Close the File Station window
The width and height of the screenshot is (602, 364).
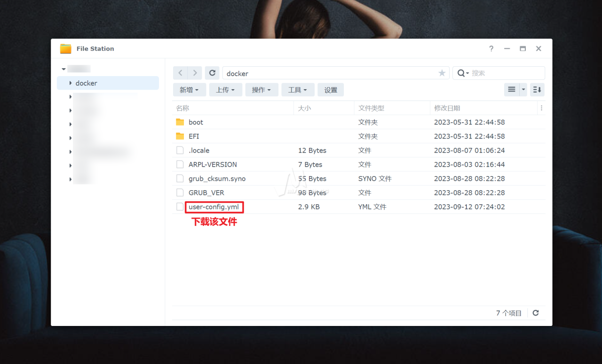coord(539,48)
